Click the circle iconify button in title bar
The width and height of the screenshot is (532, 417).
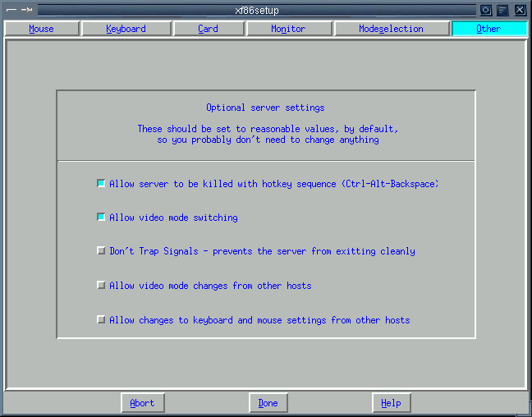486,10
